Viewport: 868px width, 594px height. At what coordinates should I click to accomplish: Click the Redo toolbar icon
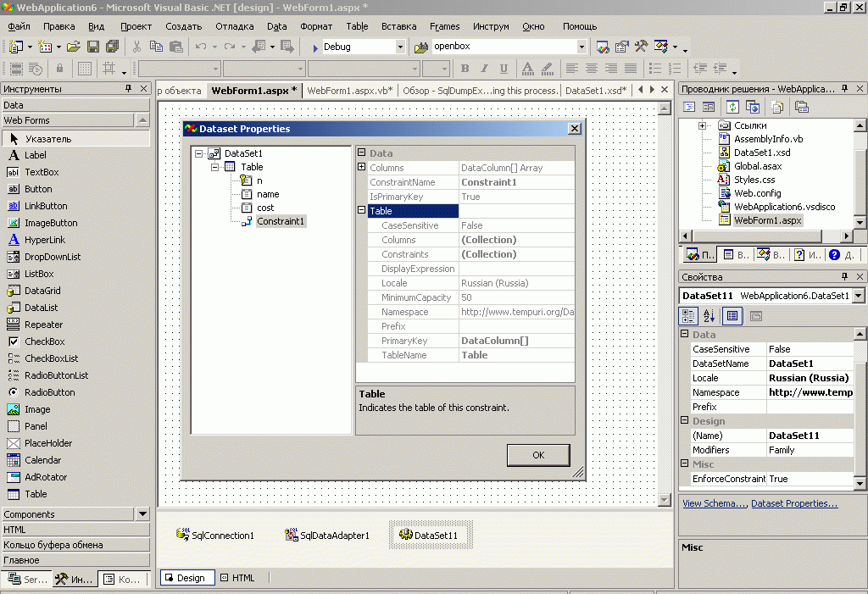(x=229, y=47)
